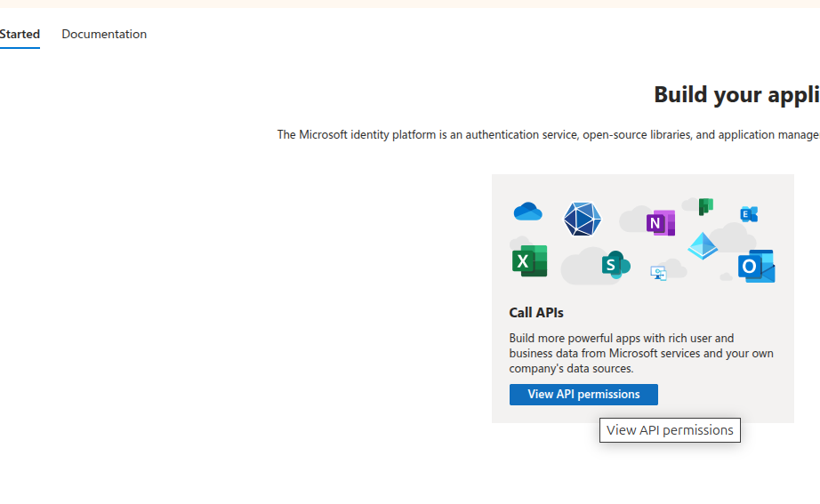Click the green Planner icon
Screen dimensions: 820x504
[x=706, y=206]
